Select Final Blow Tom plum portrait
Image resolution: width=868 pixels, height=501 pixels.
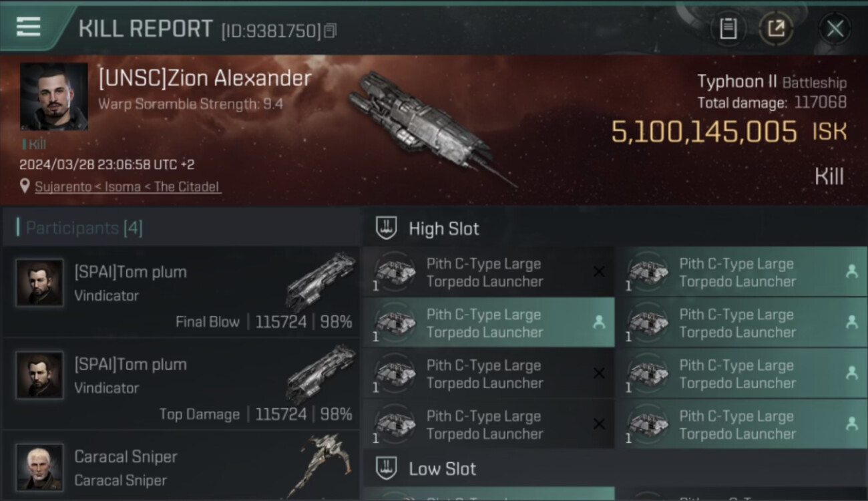pyautogui.click(x=40, y=283)
